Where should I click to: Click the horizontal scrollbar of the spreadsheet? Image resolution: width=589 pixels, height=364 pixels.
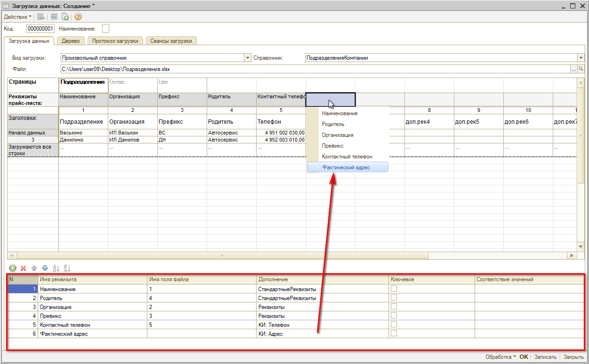tap(221, 255)
